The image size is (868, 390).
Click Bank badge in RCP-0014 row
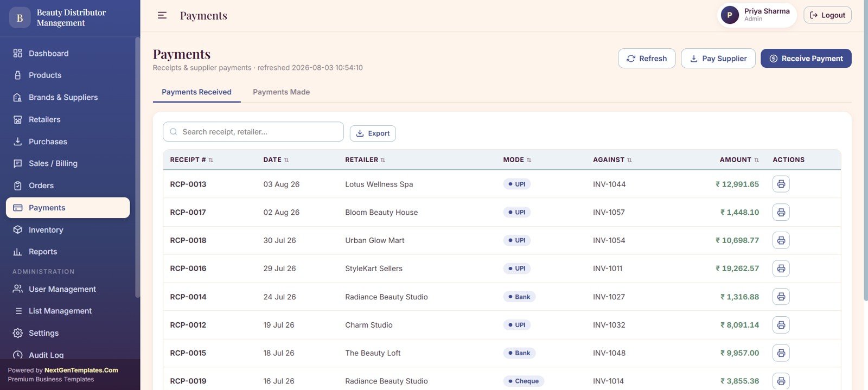click(x=520, y=297)
